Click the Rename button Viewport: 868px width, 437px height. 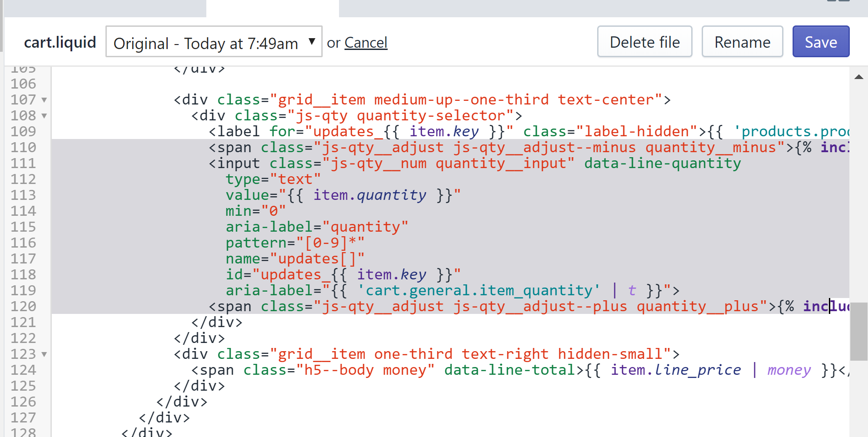point(742,42)
